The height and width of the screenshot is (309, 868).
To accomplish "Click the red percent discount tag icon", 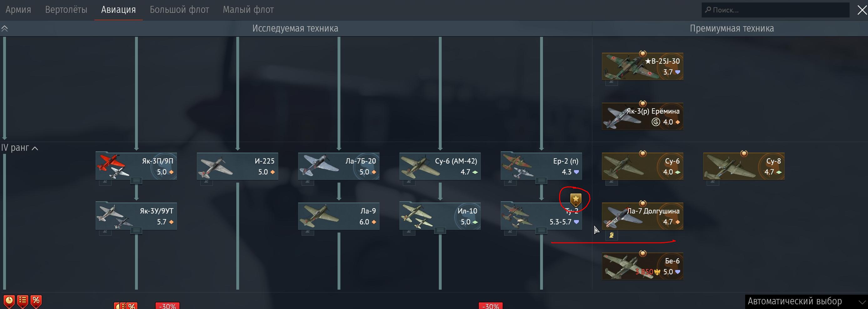I will coord(36,301).
